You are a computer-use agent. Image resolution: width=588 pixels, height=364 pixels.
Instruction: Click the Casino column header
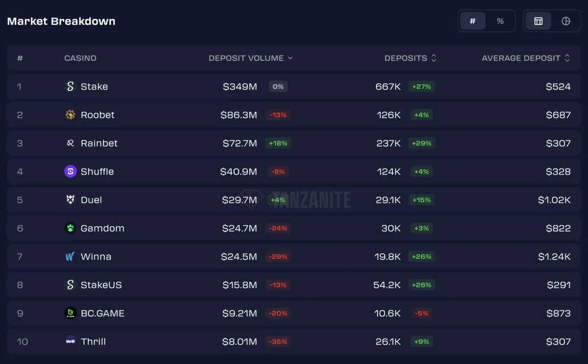(80, 58)
